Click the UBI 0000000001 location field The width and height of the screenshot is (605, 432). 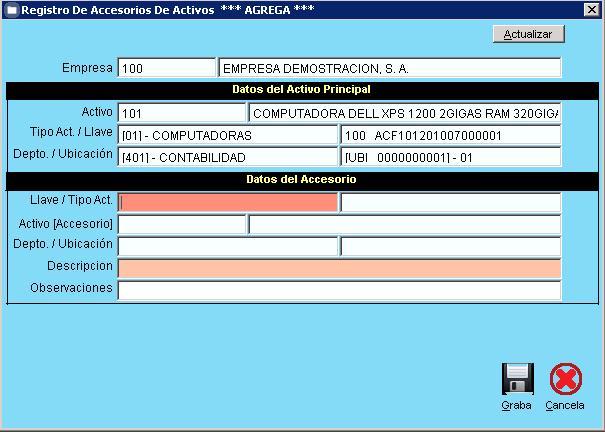(450, 157)
